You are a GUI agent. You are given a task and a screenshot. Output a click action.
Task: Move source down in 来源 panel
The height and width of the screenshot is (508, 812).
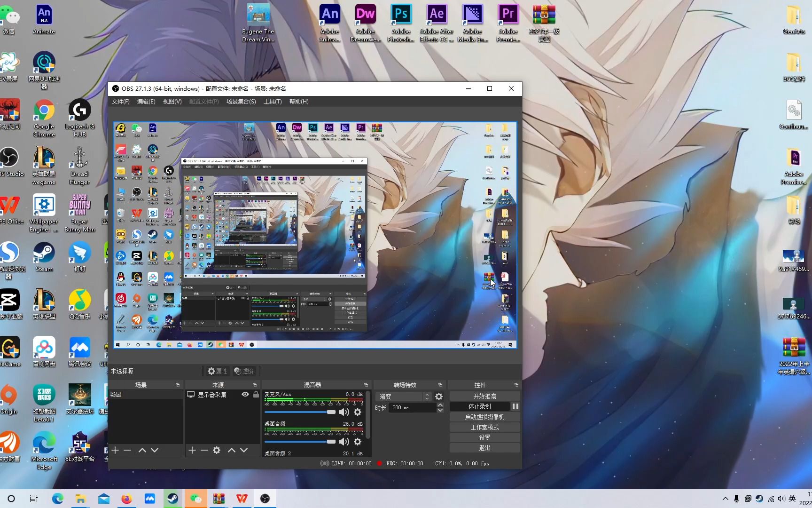(244, 450)
